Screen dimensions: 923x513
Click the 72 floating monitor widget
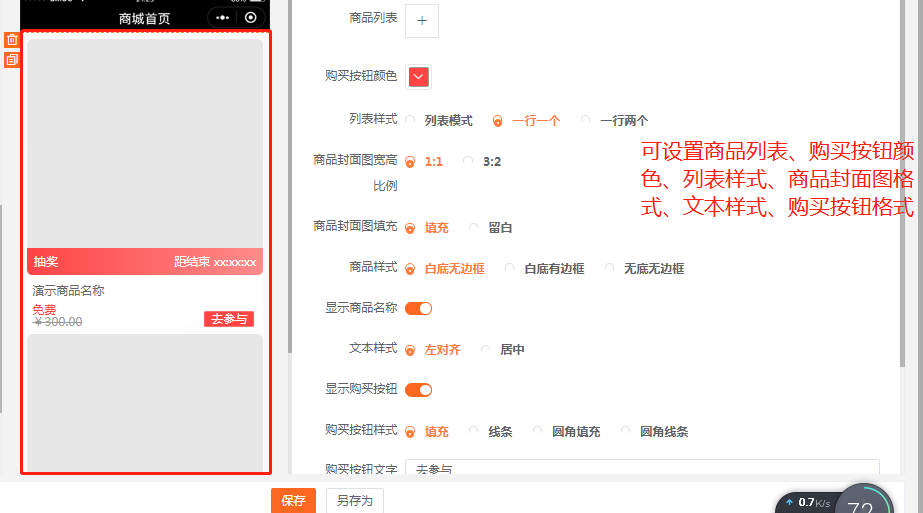point(864,499)
